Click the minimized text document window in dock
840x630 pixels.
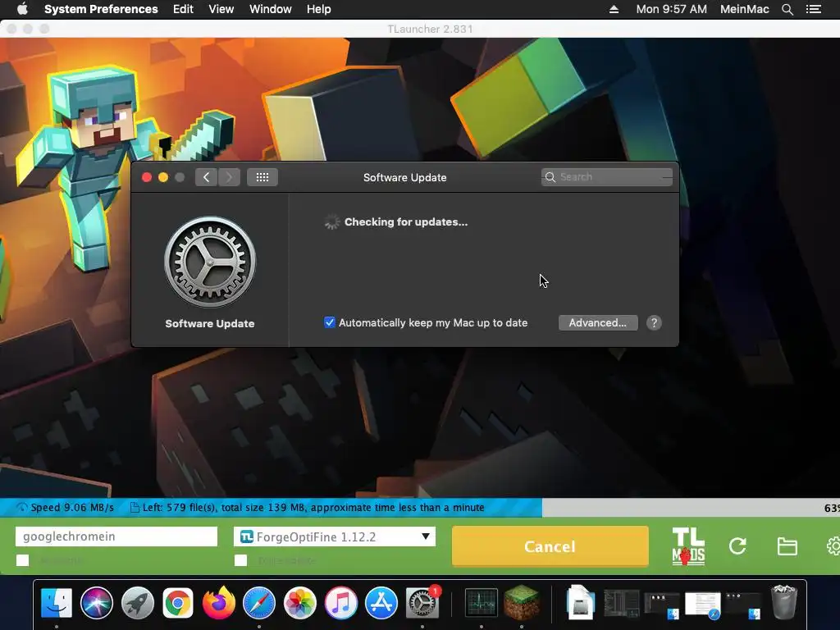(x=703, y=605)
